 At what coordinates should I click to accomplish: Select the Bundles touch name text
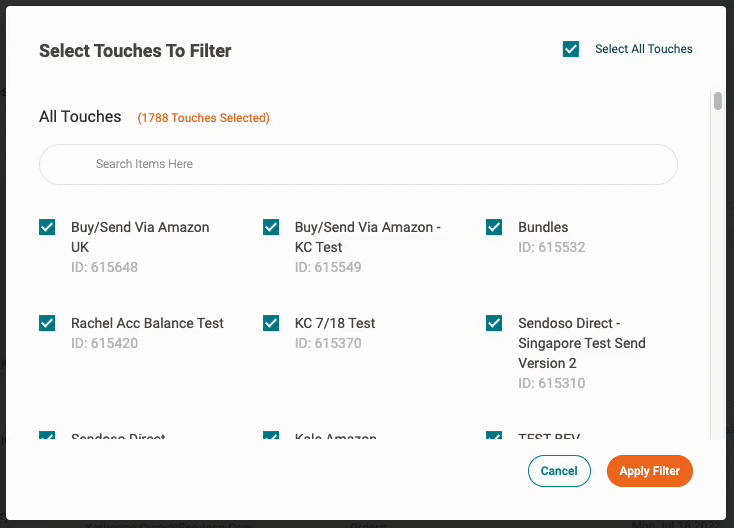click(x=543, y=227)
